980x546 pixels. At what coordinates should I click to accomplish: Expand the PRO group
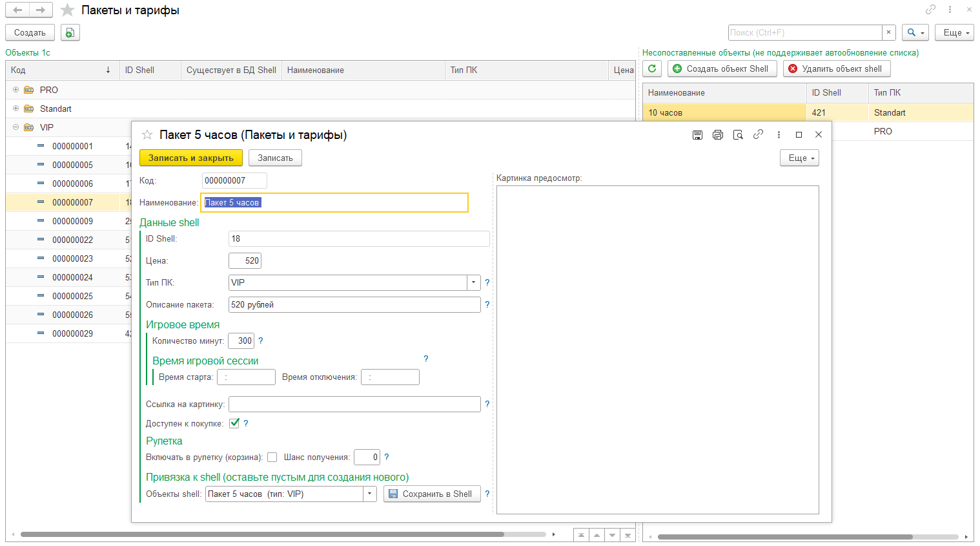[16, 90]
